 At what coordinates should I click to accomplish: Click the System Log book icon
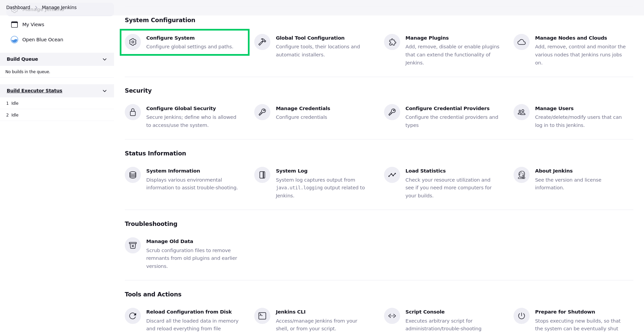(x=262, y=175)
